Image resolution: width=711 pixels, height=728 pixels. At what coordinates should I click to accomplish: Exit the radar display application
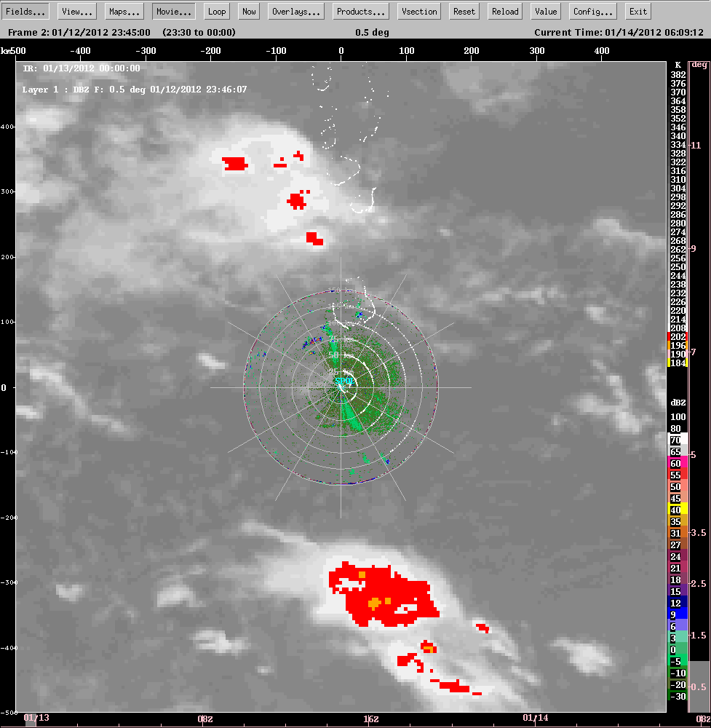pyautogui.click(x=638, y=12)
